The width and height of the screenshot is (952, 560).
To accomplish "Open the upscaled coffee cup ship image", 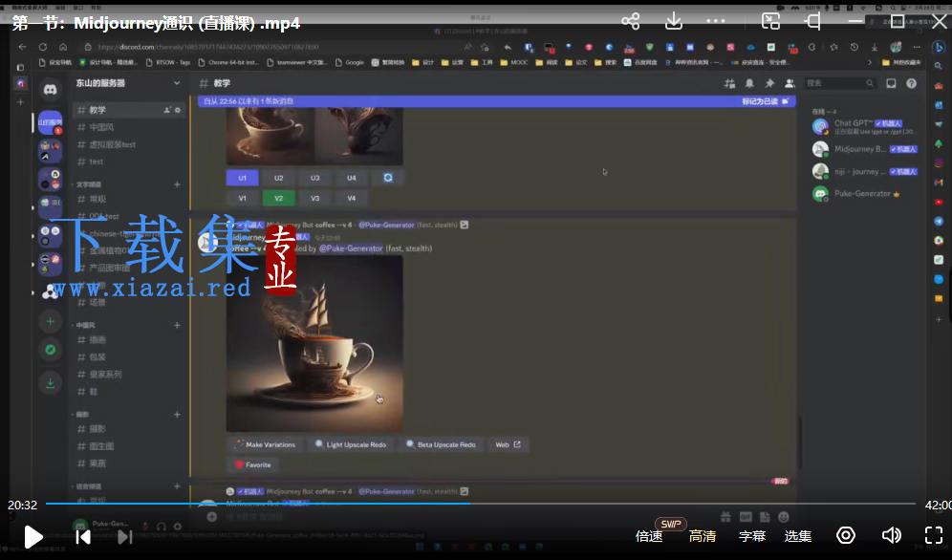I will (x=314, y=343).
